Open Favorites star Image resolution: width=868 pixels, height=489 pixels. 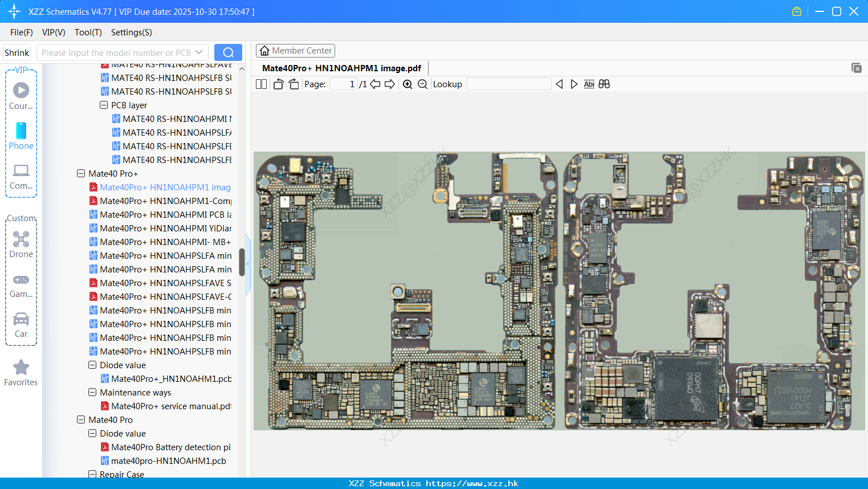pos(21,373)
